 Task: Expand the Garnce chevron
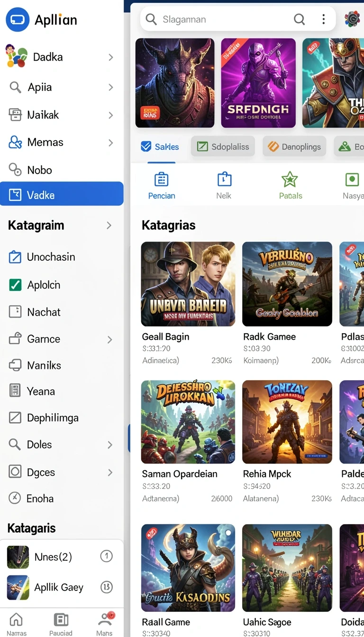coord(110,339)
